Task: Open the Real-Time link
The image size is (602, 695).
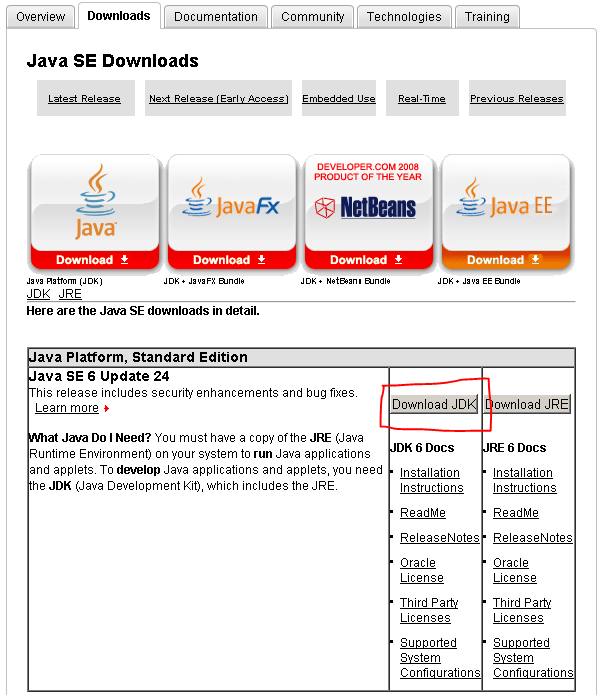Action: click(422, 98)
